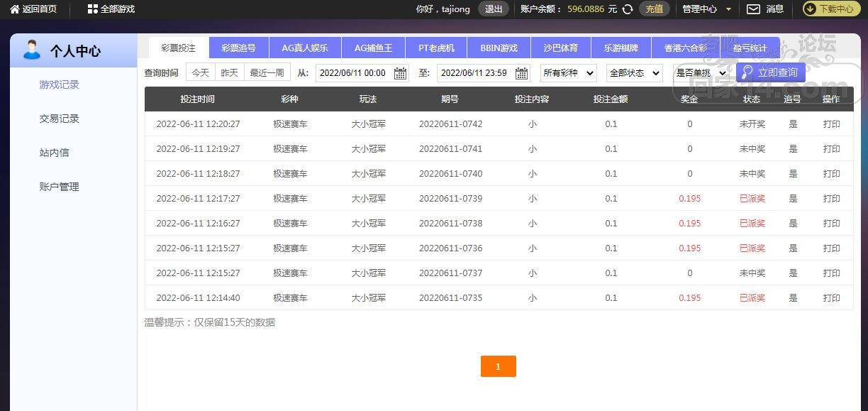Refresh the account balance with the refresh icon
This screenshot has width=868, height=411.
pos(627,9)
